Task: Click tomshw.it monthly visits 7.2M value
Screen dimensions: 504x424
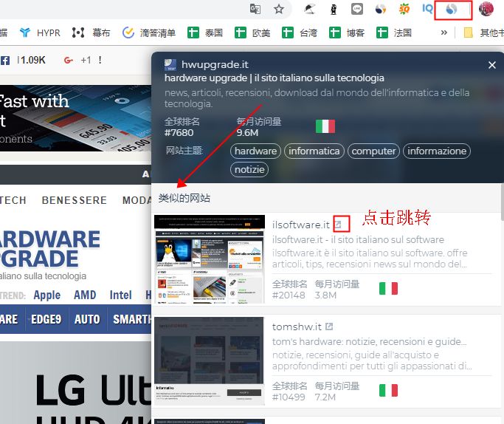Action: pyautogui.click(x=325, y=397)
